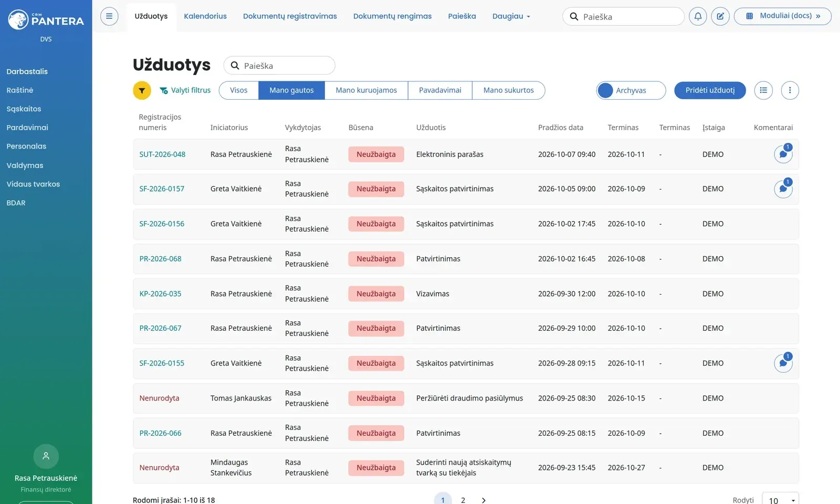
Task: Switch to Kalendorius tab
Action: (x=205, y=16)
